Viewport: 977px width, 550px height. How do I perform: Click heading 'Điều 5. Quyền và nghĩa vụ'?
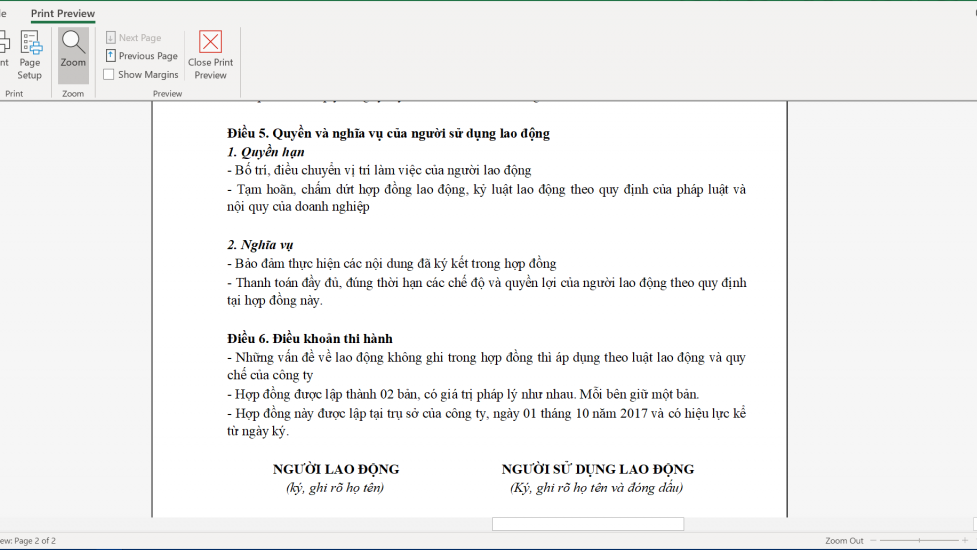click(388, 133)
